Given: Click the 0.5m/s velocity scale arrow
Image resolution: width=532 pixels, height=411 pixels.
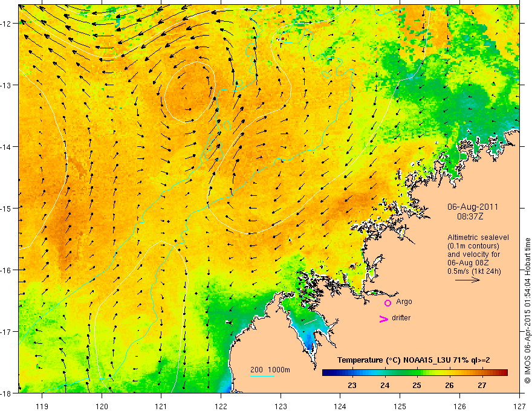Looking at the screenshot, I should (467, 280).
